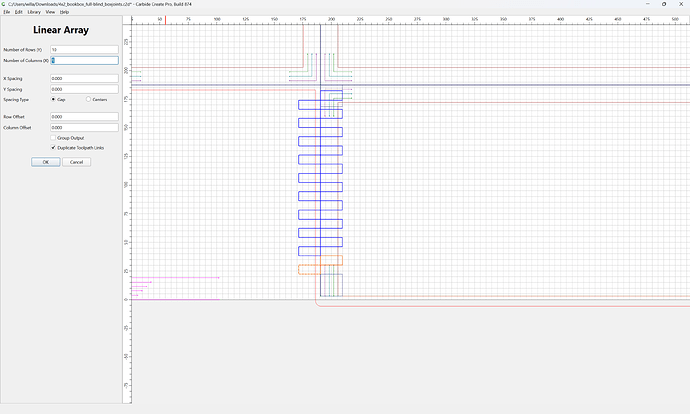Image resolution: width=690 pixels, height=414 pixels.
Task: Cancel the Linear Array dialog
Action: [76, 162]
